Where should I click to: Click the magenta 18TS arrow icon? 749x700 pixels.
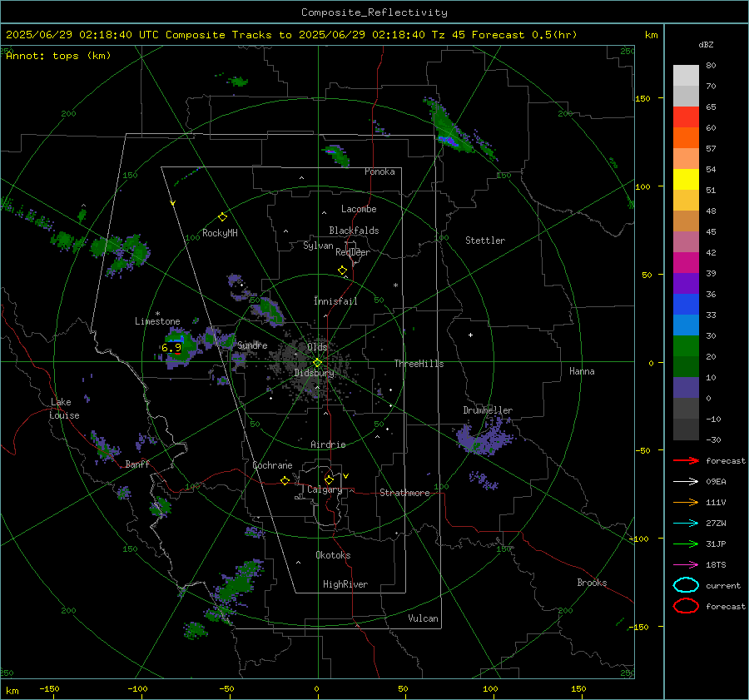686,565
